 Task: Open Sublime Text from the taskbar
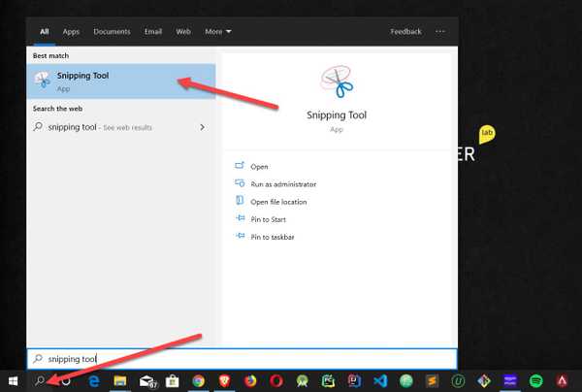[432, 381]
